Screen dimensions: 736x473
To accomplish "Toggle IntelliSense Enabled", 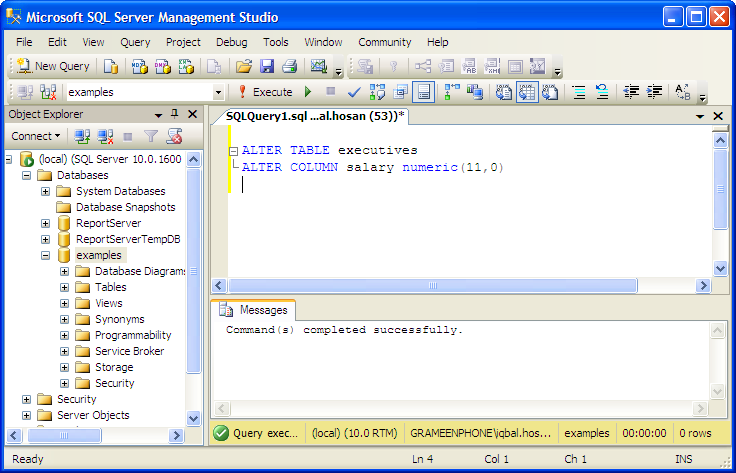I will 424,92.
